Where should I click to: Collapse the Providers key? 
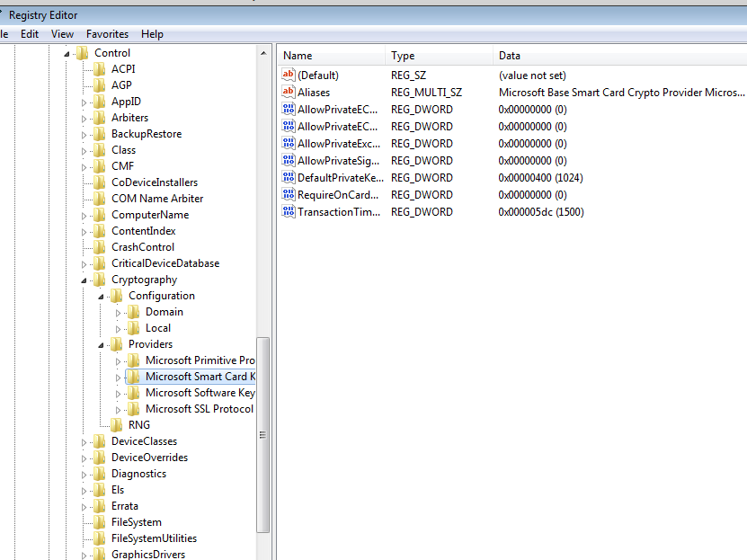click(x=101, y=345)
